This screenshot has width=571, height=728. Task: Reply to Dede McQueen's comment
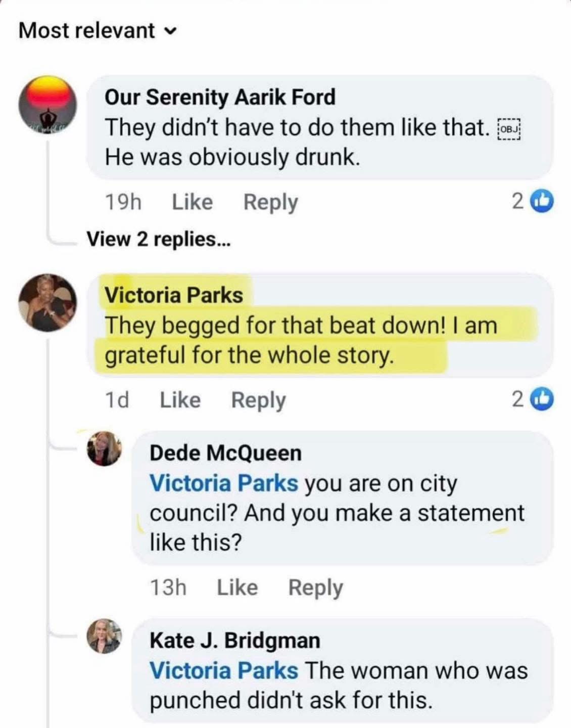pyautogui.click(x=315, y=588)
